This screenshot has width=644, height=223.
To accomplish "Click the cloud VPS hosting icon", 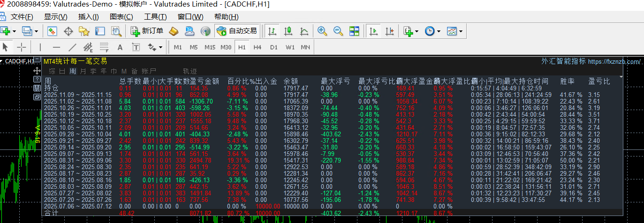I will pos(189,31).
